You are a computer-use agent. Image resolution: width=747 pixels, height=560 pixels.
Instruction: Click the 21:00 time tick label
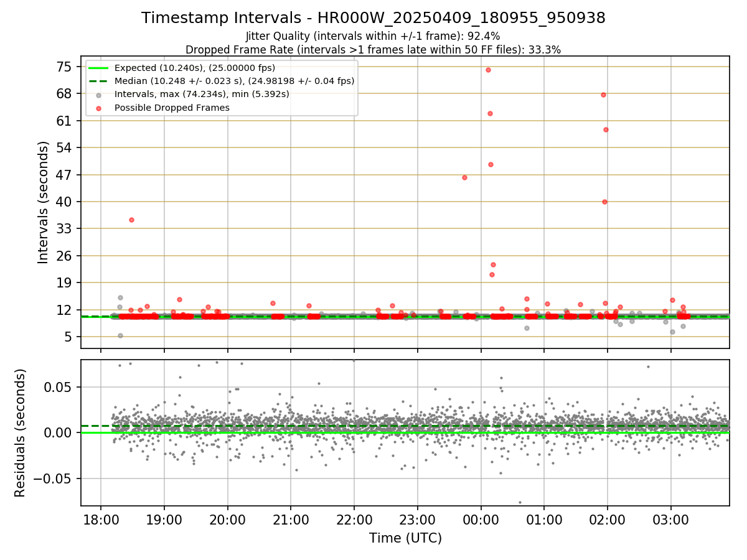coord(291,520)
